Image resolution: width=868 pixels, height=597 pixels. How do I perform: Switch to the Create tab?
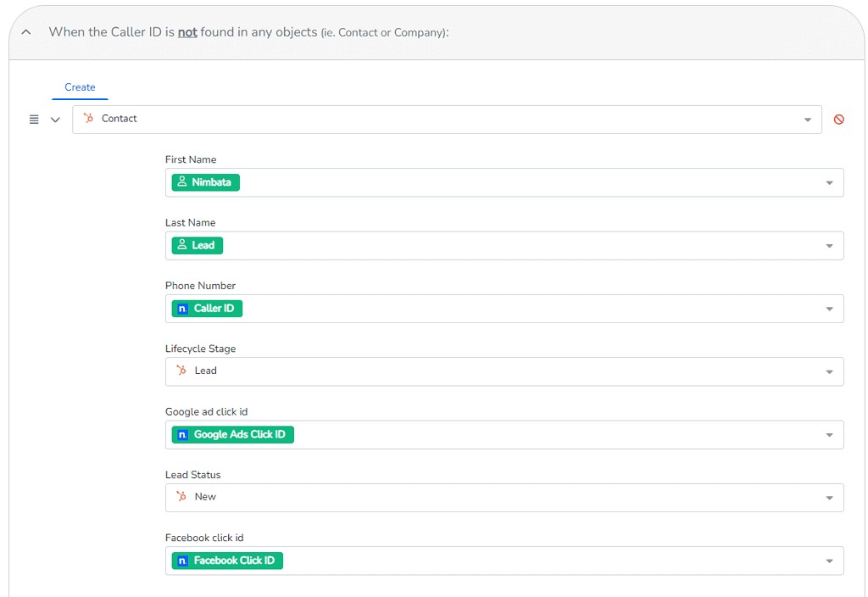80,86
